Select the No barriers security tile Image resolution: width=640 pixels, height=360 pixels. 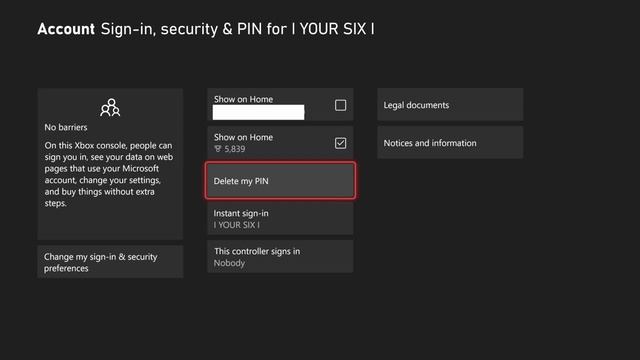pyautogui.click(x=110, y=164)
